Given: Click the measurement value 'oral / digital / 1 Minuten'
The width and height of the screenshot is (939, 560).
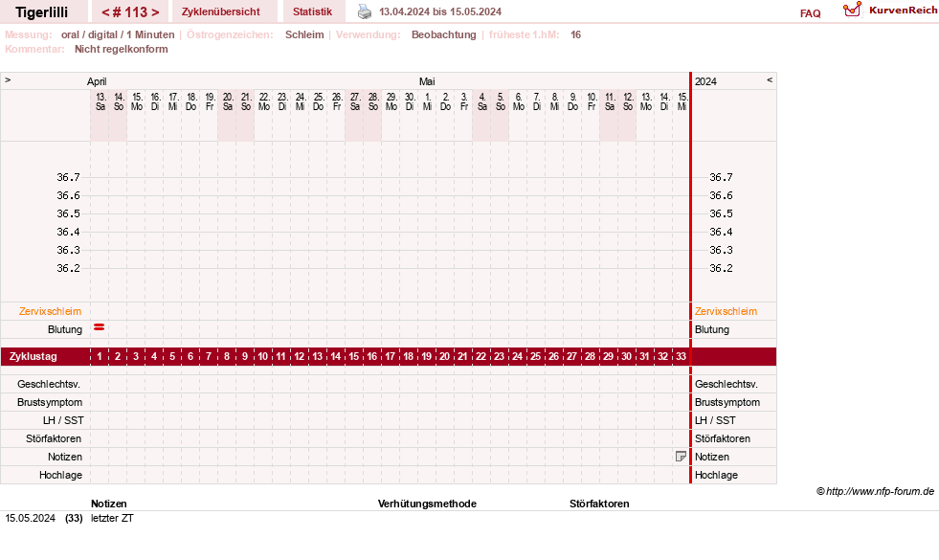Looking at the screenshot, I should point(118,34).
